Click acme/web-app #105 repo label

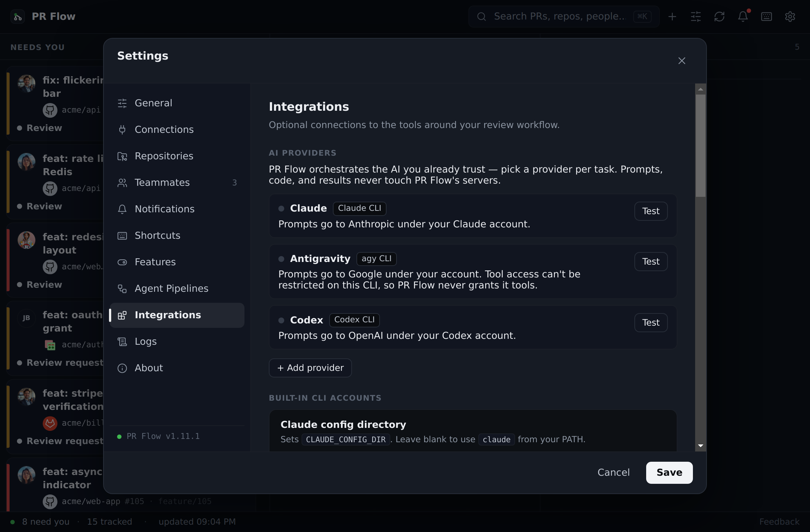[103, 501]
